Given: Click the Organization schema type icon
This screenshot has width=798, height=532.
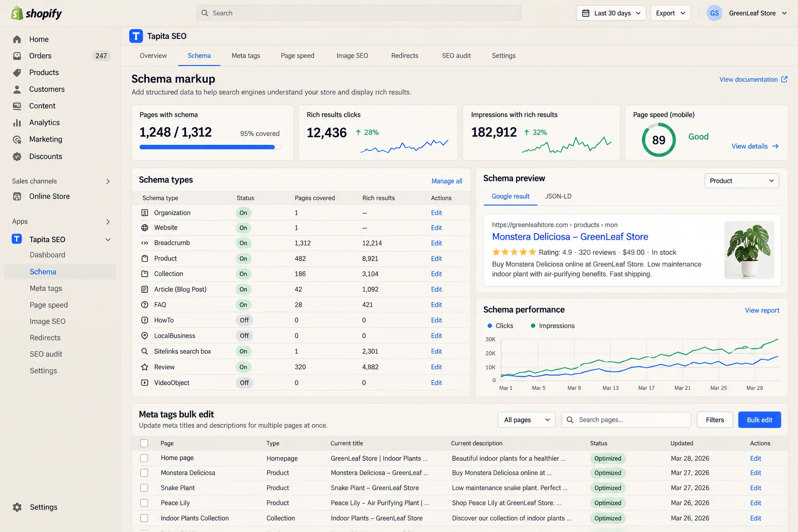Looking at the screenshot, I should [145, 213].
